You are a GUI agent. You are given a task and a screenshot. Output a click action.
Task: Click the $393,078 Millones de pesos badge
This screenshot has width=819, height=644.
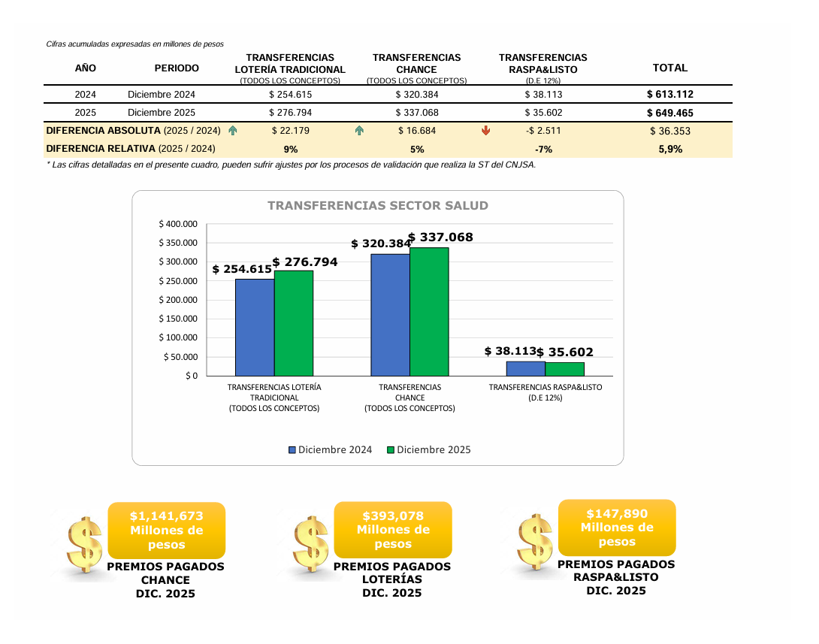click(x=393, y=529)
